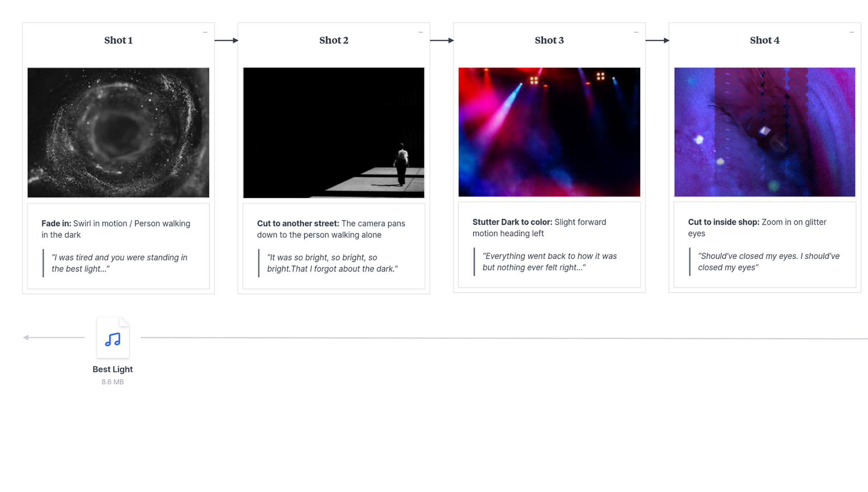Select the arrow connecting Shot 2 to Shot 3
The image size is (868, 492).
[x=442, y=41]
